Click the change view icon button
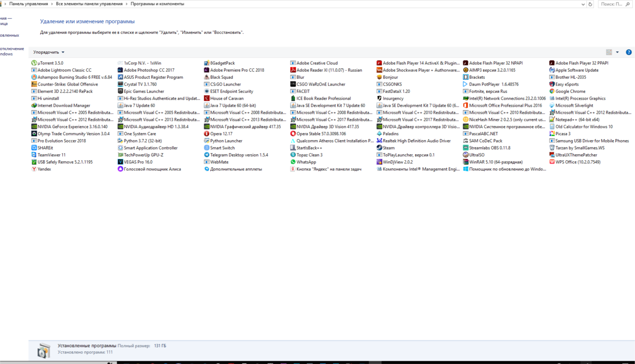Image resolution: width=635 pixels, height=364 pixels. tap(609, 52)
